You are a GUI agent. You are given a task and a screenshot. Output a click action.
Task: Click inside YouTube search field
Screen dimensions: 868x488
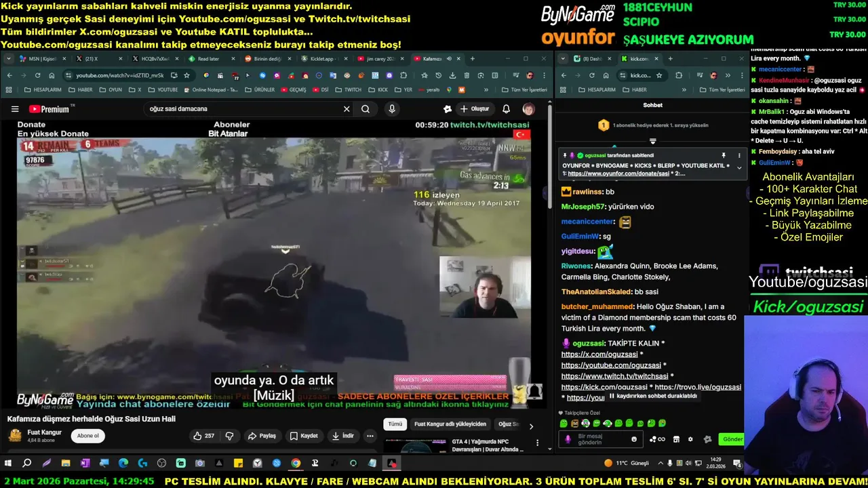(244, 108)
